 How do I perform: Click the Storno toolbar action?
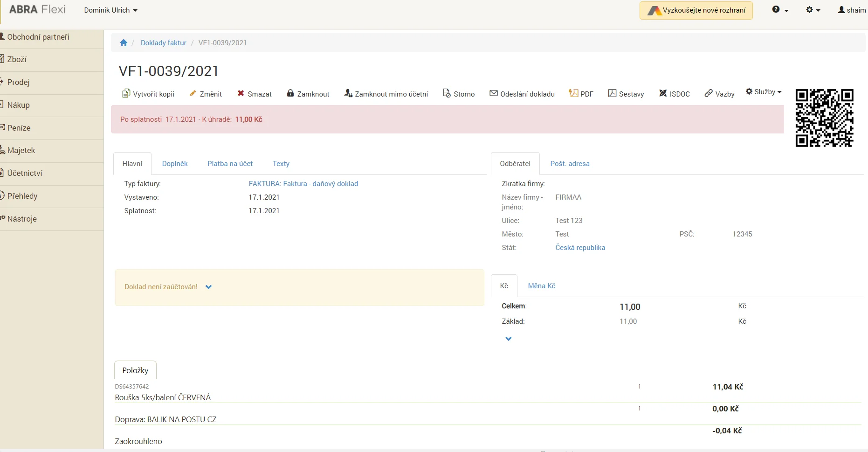tap(459, 94)
